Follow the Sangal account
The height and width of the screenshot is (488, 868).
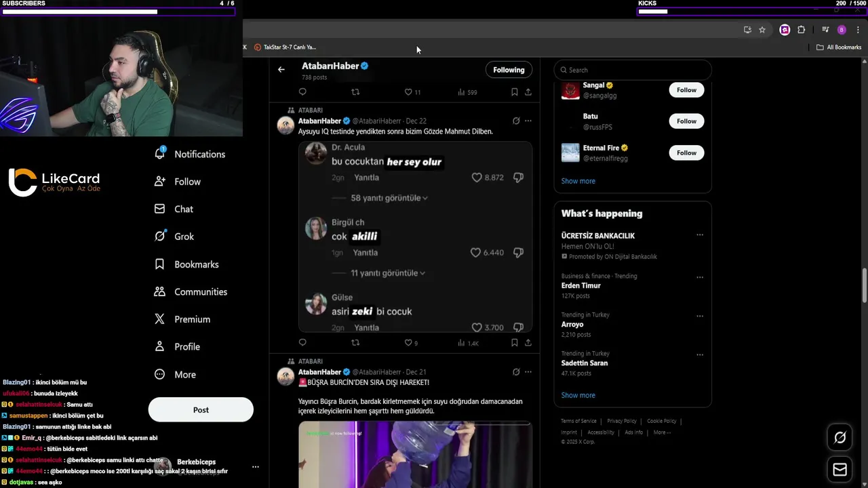tap(686, 90)
